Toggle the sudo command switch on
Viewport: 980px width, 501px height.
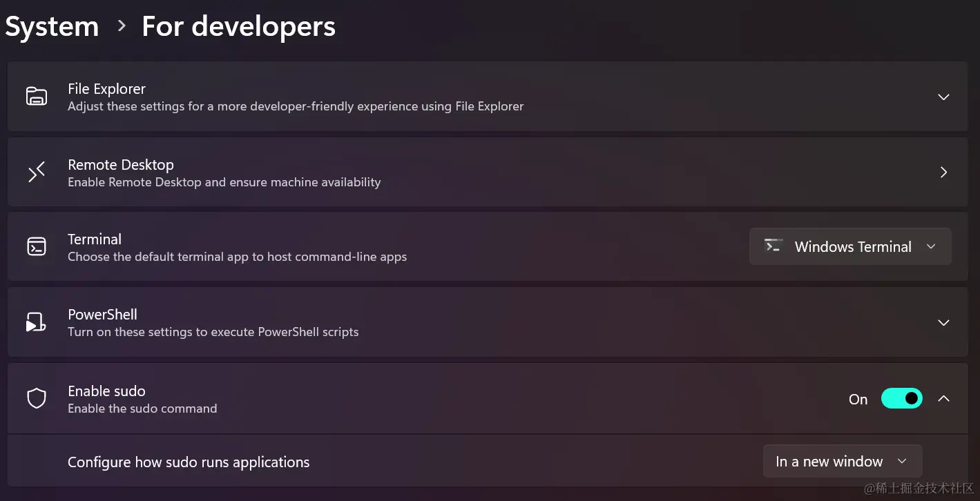click(x=901, y=398)
